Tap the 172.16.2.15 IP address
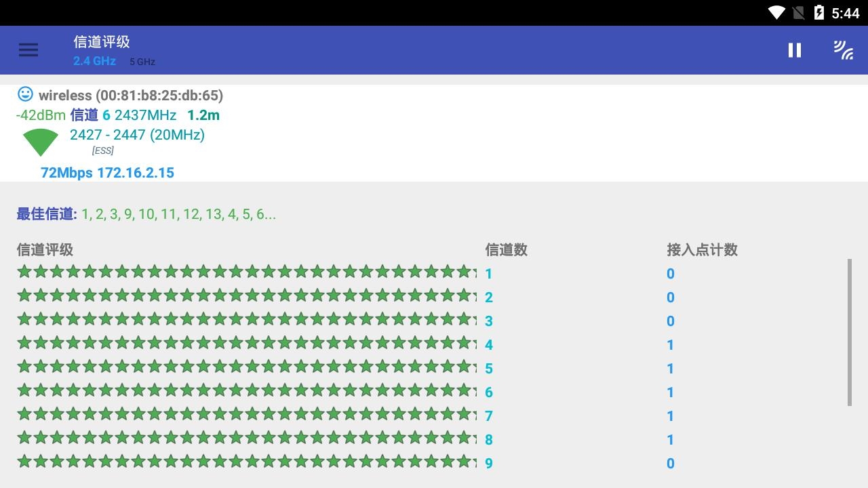Screen dimensions: 868x488 pos(136,173)
